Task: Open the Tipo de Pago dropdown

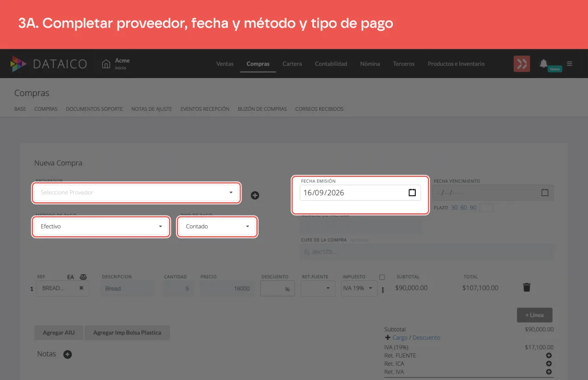Action: click(217, 227)
